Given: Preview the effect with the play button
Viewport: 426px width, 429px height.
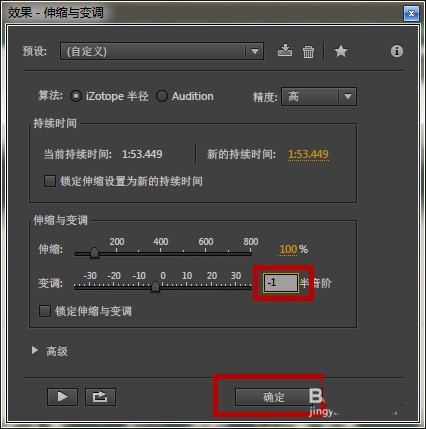Looking at the screenshot, I should click(x=62, y=397).
